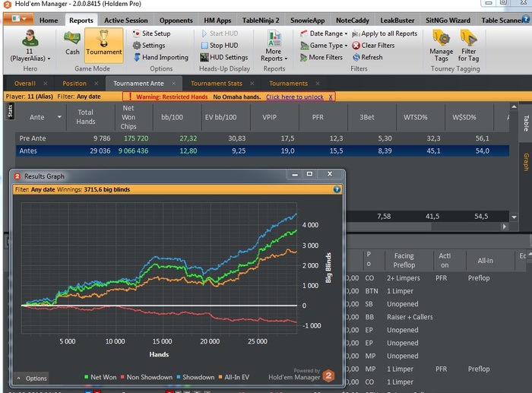Click Stop HUD
532x393 pixels.
click(220, 45)
